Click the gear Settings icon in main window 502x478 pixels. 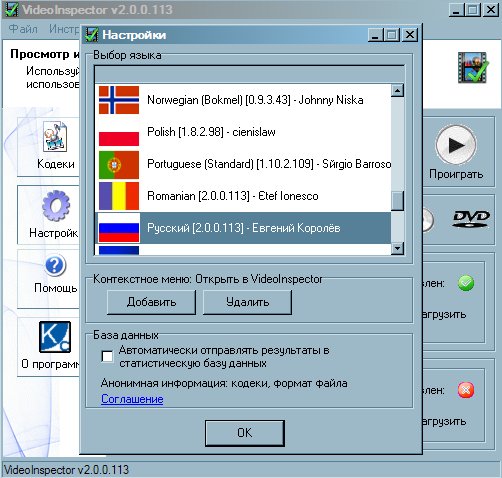tap(56, 206)
